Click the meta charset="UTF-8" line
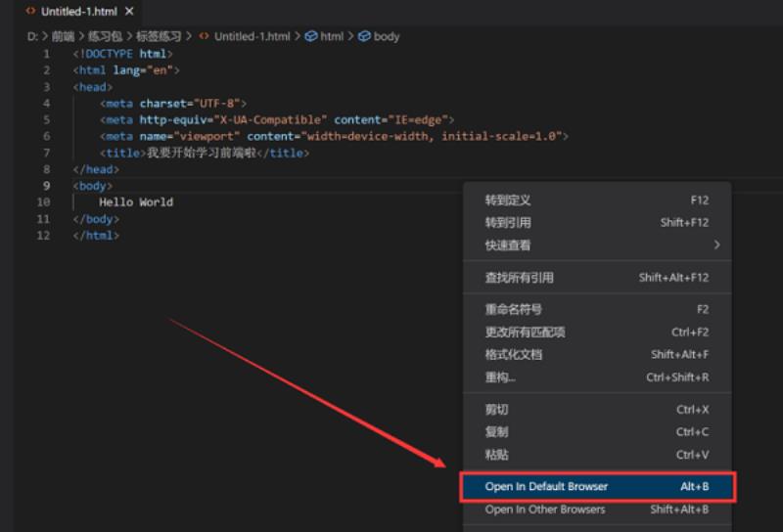 pos(173,104)
